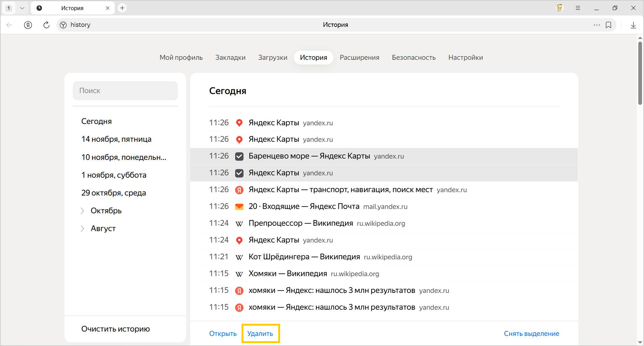644x346 pixels.
Task: Switch to the Закладки tab
Action: point(230,58)
